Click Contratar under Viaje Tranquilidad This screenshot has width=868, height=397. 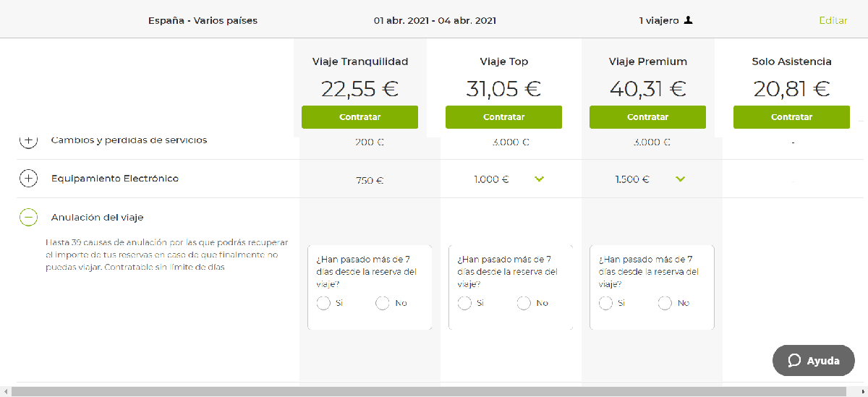click(x=359, y=117)
